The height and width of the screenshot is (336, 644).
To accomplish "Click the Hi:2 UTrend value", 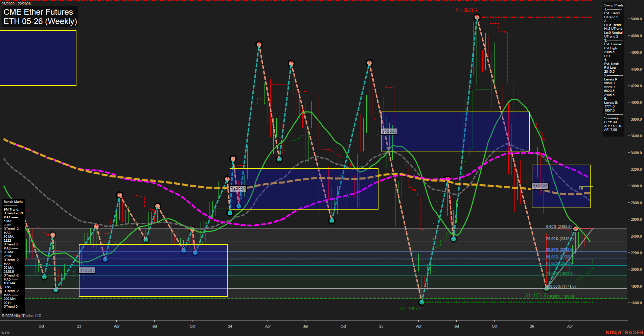I will pos(613,29).
